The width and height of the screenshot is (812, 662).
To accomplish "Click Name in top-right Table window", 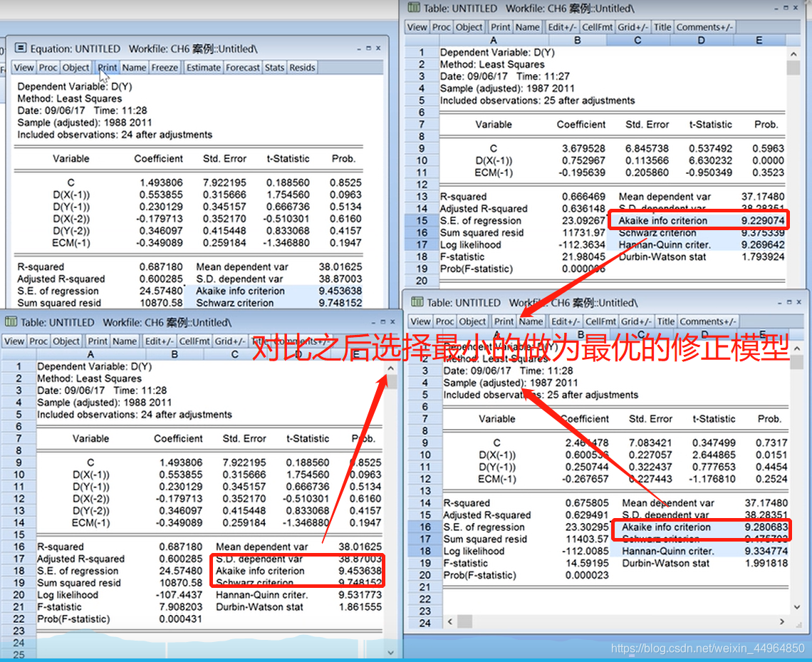I will point(527,27).
